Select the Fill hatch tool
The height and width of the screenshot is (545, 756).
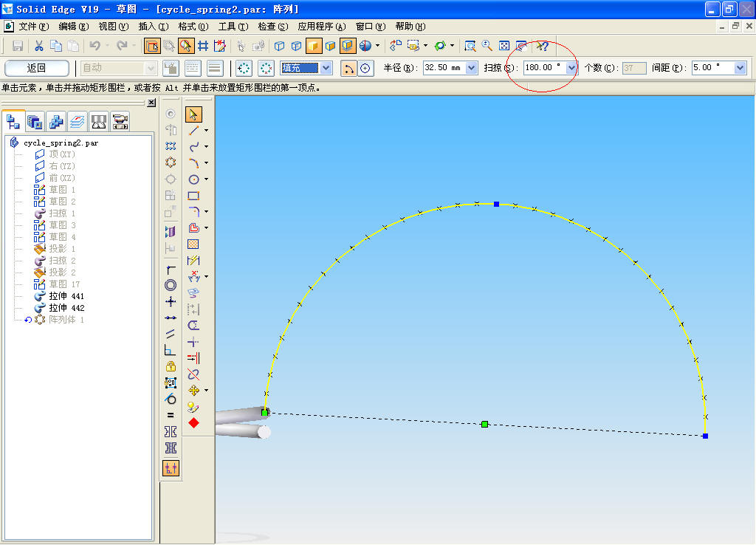point(193,244)
